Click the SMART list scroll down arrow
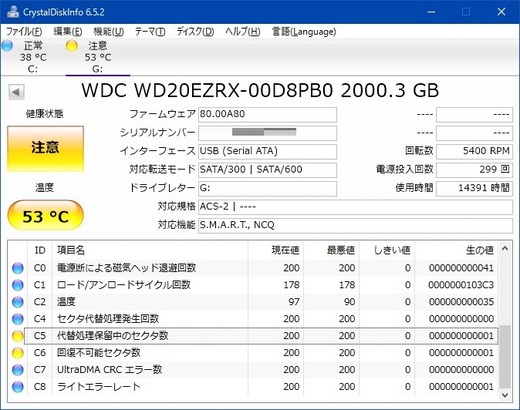This screenshot has width=520, height=410. [x=505, y=395]
